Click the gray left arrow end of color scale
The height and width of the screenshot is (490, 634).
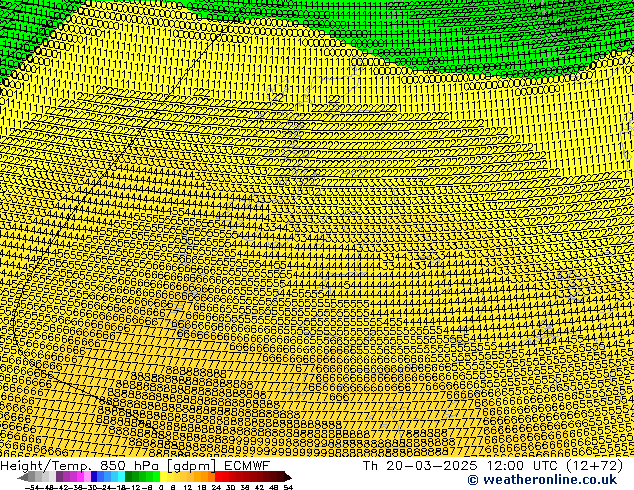pos(23,477)
